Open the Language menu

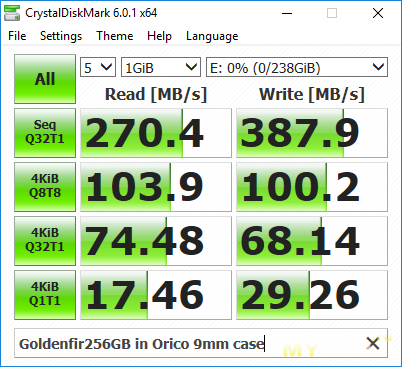pos(212,36)
